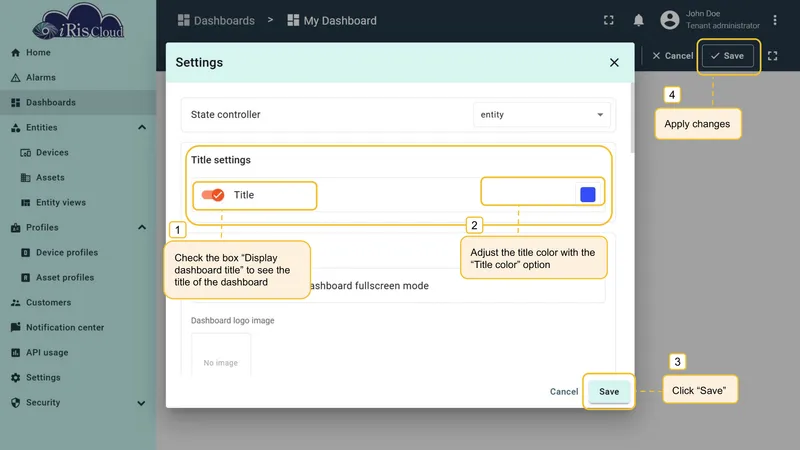Click the No image logo placeholder
The height and width of the screenshot is (450, 800).
point(221,356)
